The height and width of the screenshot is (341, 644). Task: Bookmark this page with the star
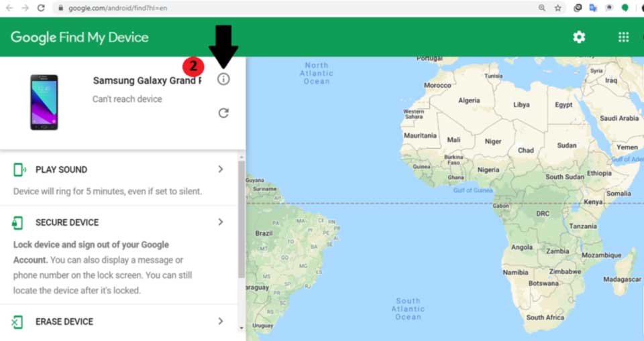tap(557, 8)
